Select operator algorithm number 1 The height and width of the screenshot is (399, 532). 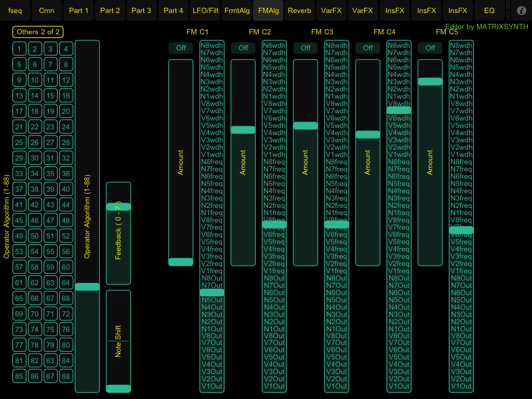19,49
